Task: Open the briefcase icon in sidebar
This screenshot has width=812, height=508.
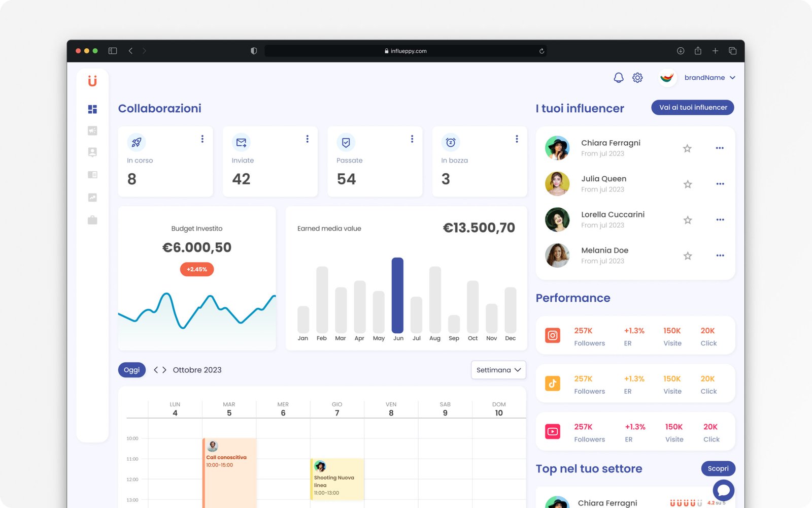Action: point(92,220)
